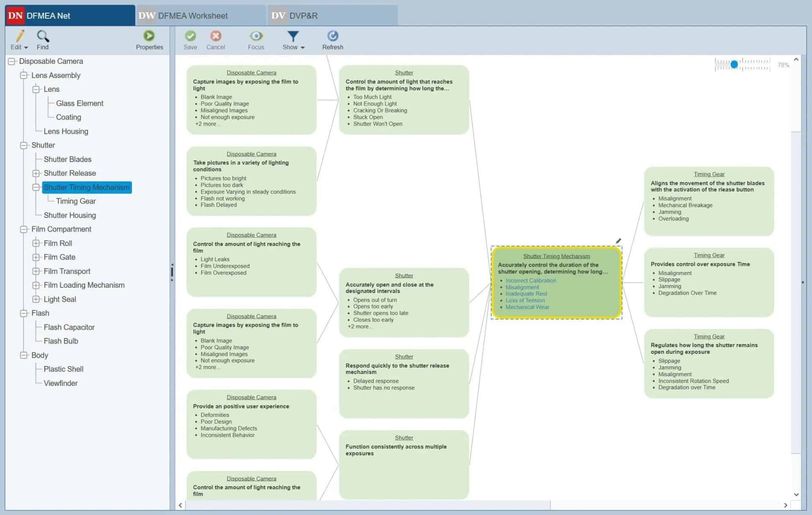The image size is (812, 515).
Task: Switch to the DFMEA Worksheet tab
Action: click(x=193, y=16)
